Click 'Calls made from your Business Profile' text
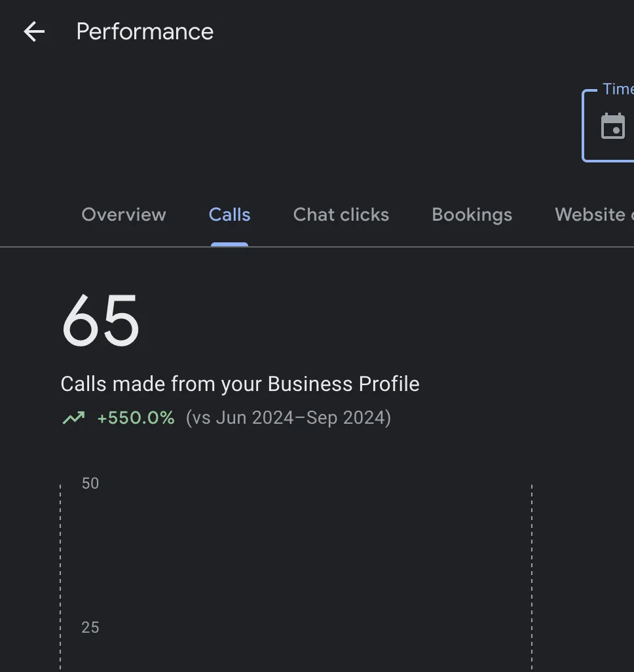 [x=240, y=384]
